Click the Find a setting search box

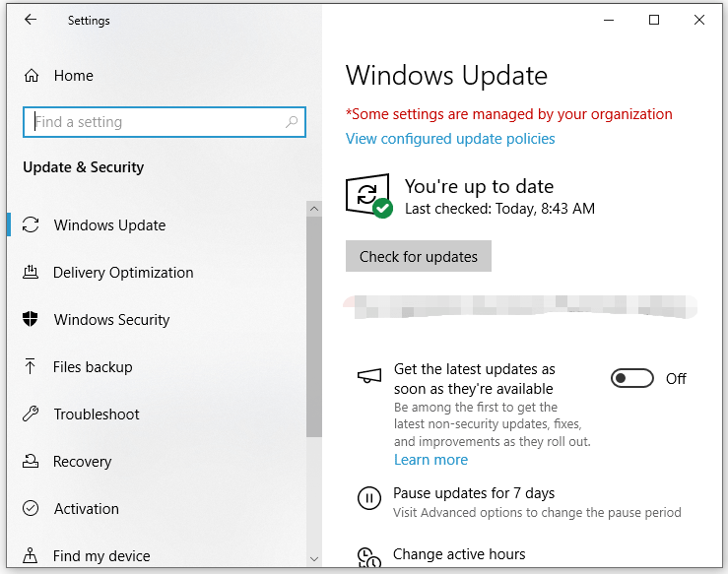pyautogui.click(x=165, y=122)
